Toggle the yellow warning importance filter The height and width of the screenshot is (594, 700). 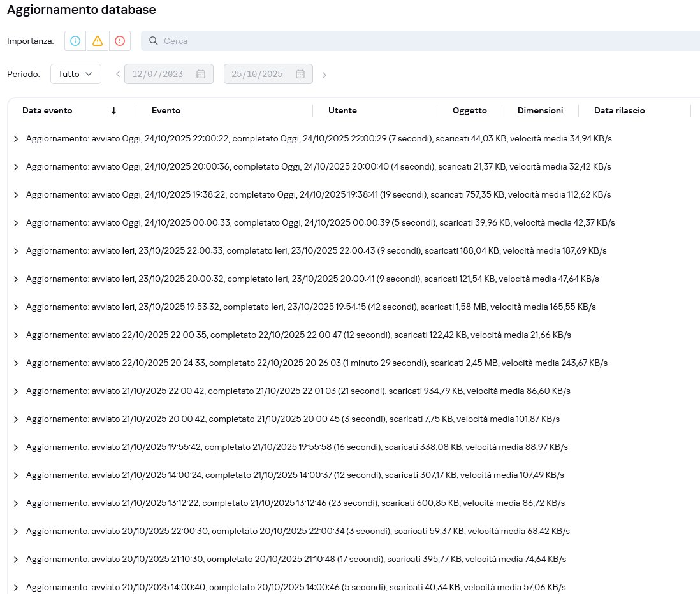click(x=98, y=41)
